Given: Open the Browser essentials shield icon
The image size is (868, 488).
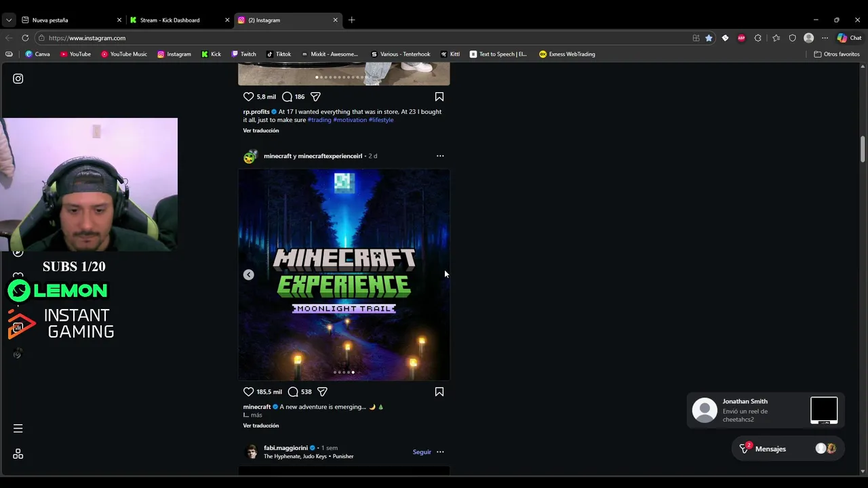Looking at the screenshot, I should tap(792, 38).
